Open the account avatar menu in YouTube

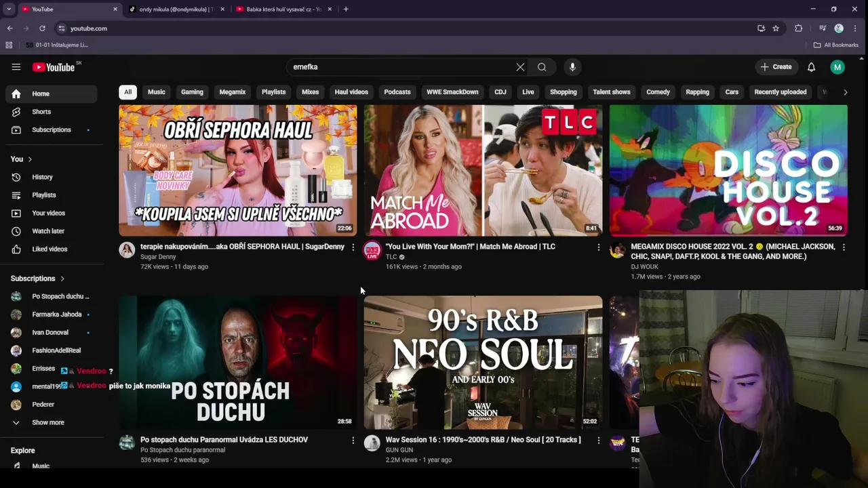click(x=837, y=67)
